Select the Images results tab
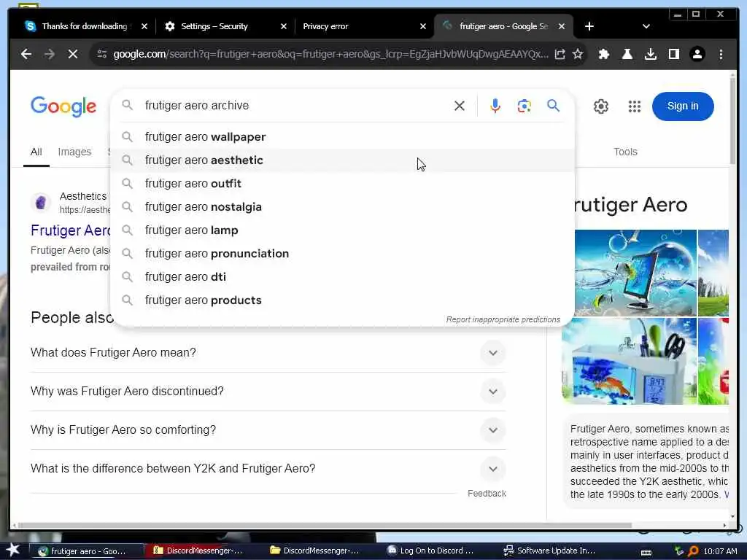The image size is (747, 560). coord(74,152)
